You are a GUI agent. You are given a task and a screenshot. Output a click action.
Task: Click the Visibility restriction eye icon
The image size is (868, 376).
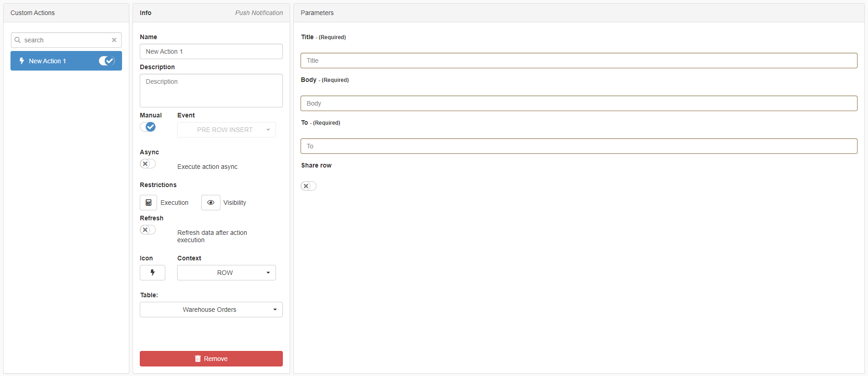(210, 203)
